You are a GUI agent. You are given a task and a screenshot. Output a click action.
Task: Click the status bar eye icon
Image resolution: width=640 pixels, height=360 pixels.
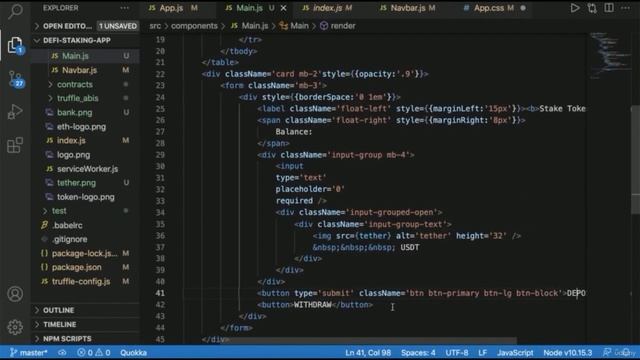pyautogui.click(x=62, y=353)
